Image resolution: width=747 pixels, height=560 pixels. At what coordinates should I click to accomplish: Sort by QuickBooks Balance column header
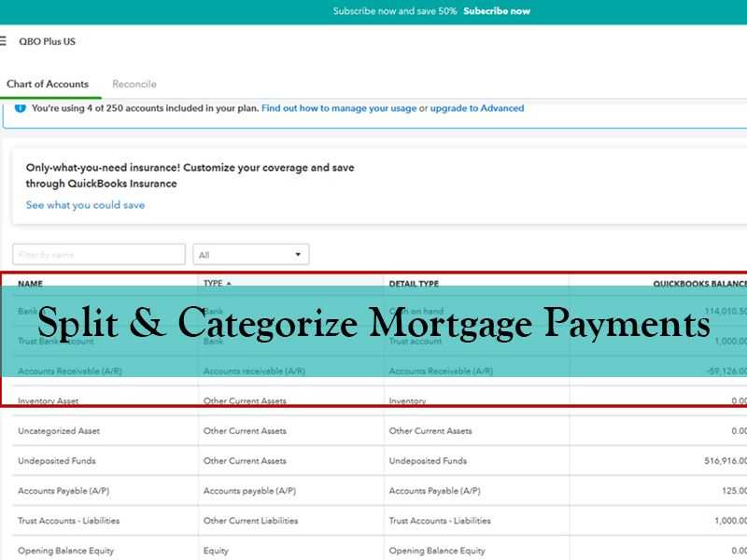coord(699,284)
